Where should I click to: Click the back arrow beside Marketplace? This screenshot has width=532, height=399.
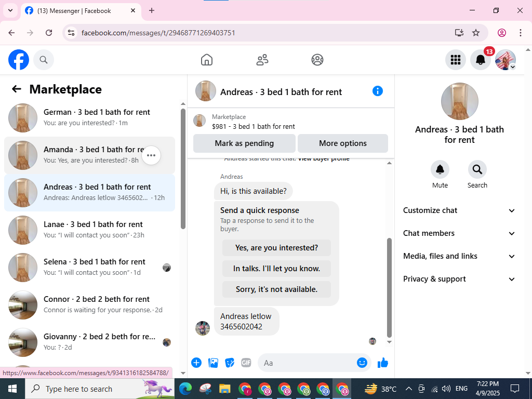point(16,89)
